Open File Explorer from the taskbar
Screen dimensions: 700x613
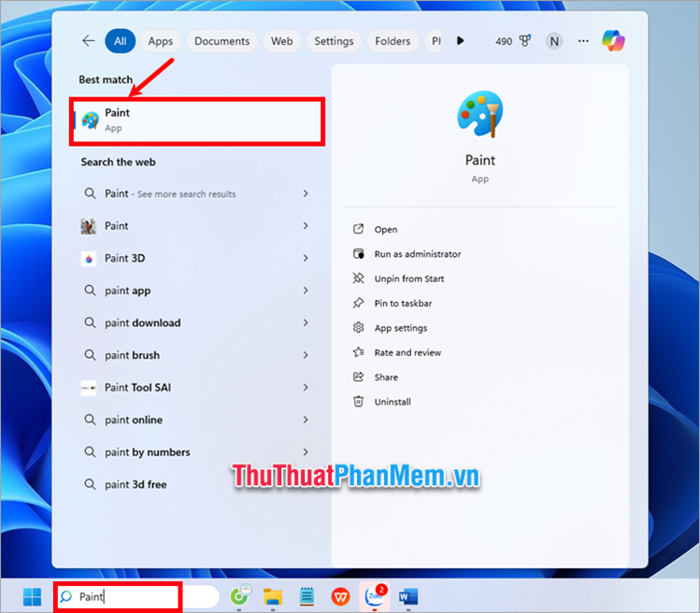point(273,596)
